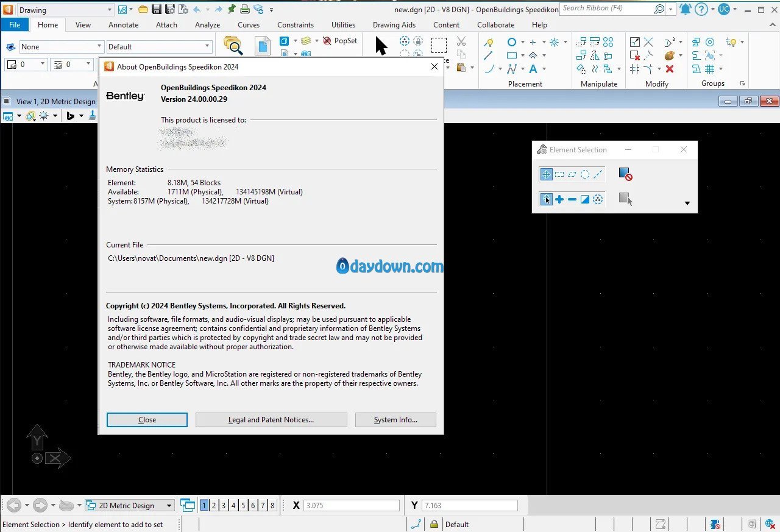Click the Default level label in status bar
780x532 pixels.
pos(457,524)
